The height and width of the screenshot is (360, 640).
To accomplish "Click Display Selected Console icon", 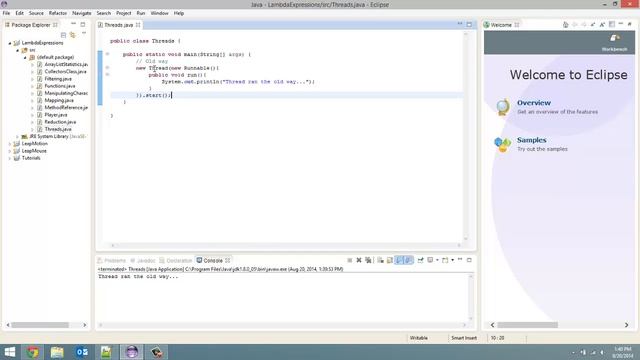I will (x=430, y=260).
